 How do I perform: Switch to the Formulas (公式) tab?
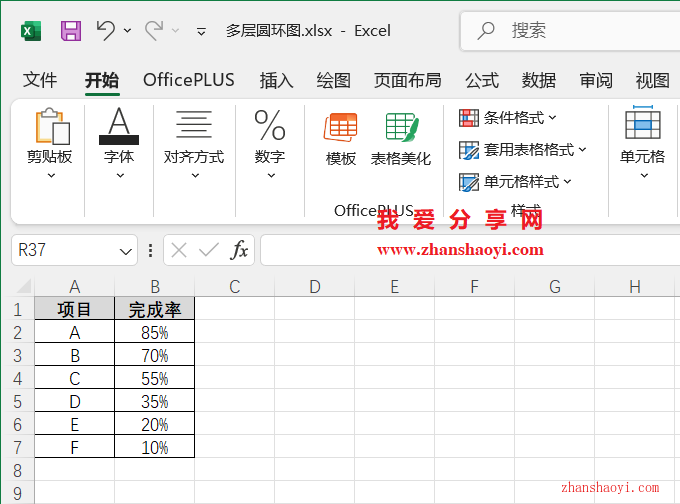click(x=481, y=80)
